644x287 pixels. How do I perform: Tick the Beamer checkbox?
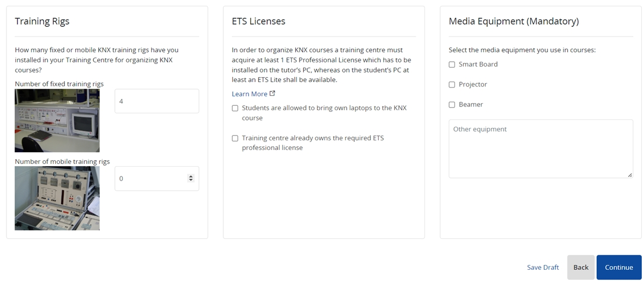tap(452, 105)
